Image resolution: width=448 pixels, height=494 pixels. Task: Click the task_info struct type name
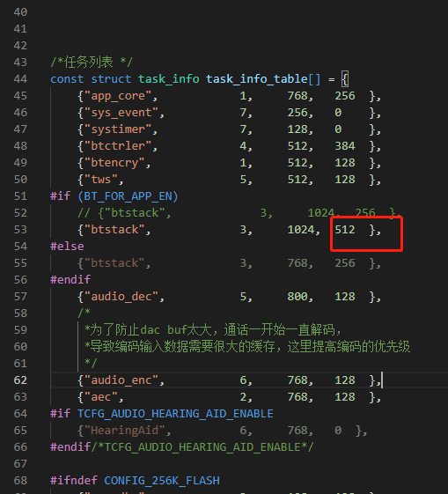[169, 78]
